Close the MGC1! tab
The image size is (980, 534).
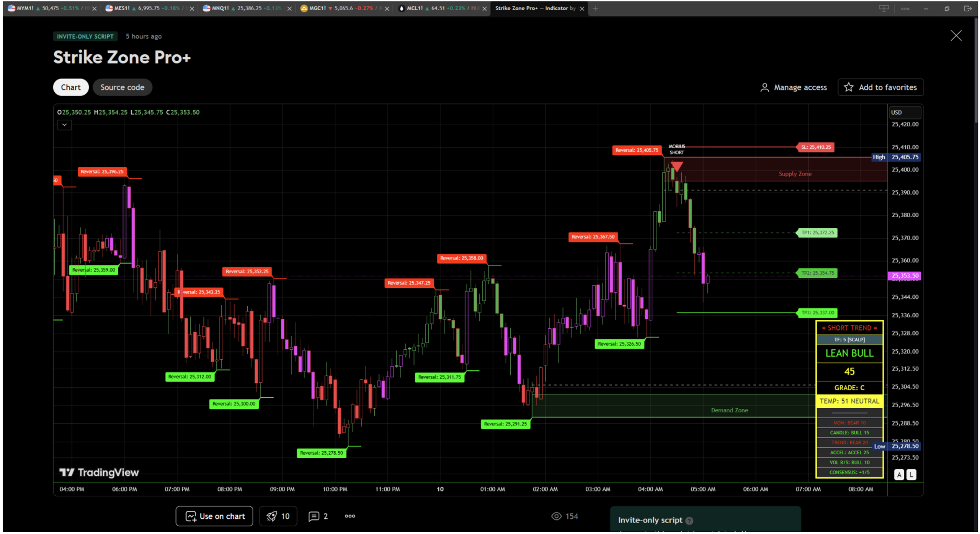387,8
